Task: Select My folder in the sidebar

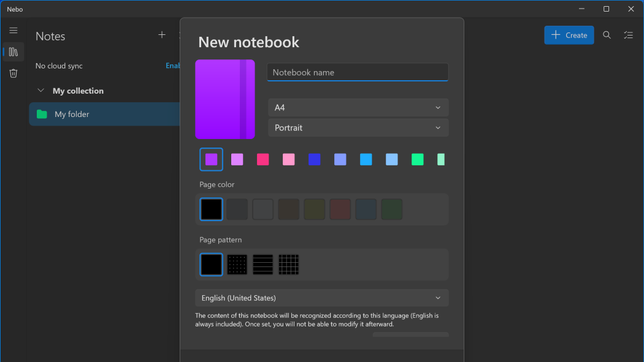Action: pyautogui.click(x=72, y=114)
